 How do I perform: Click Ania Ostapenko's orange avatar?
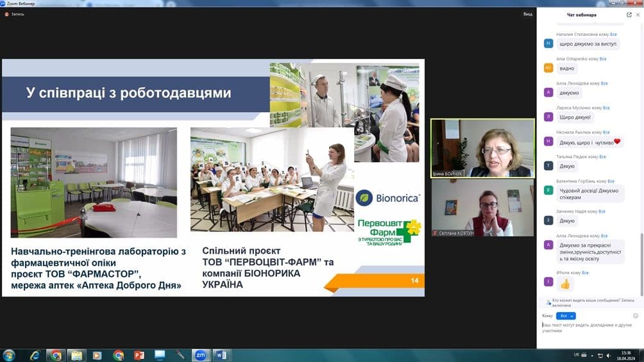[x=548, y=68]
